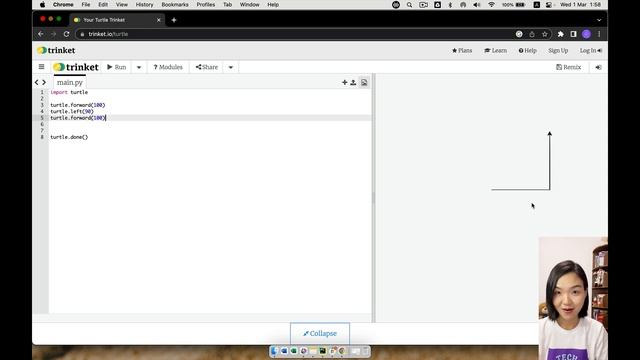Open the Run options dropdown arrow
This screenshot has height=360, width=640.
point(139,67)
